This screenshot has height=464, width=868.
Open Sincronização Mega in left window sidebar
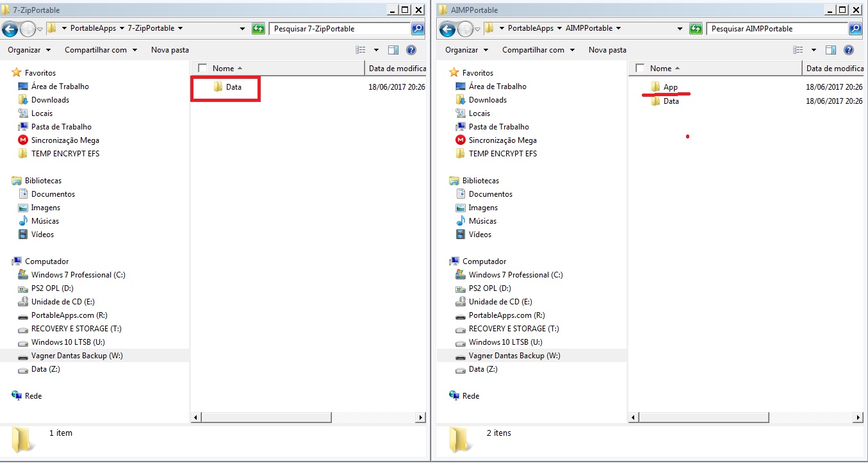(x=58, y=140)
